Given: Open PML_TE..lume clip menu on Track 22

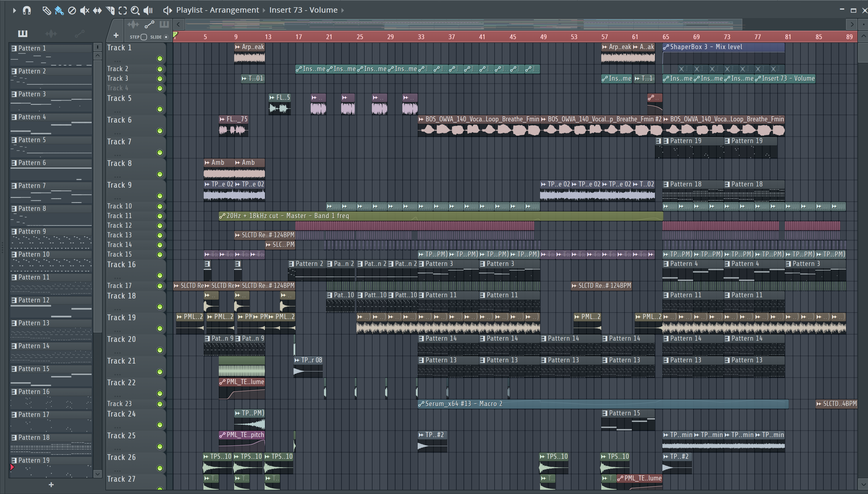Looking at the screenshot, I should pyautogui.click(x=223, y=382).
